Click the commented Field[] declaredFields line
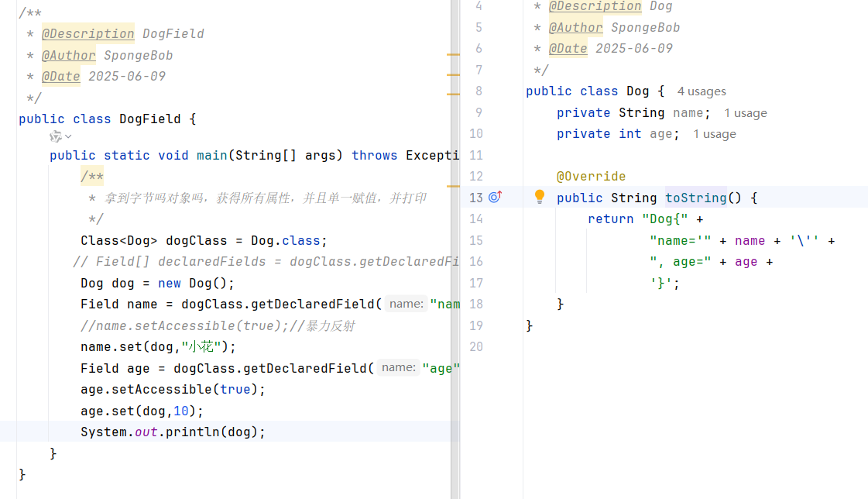The width and height of the screenshot is (868, 499). coord(266,261)
